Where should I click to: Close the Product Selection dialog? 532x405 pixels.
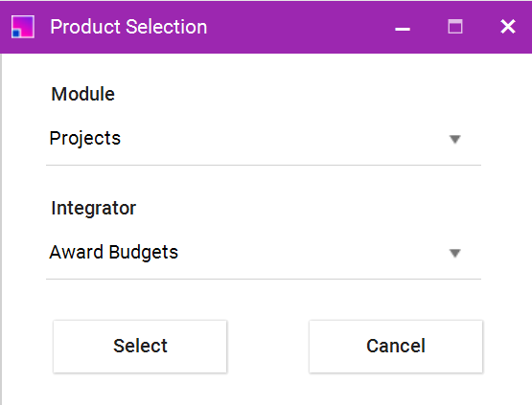coord(508,27)
